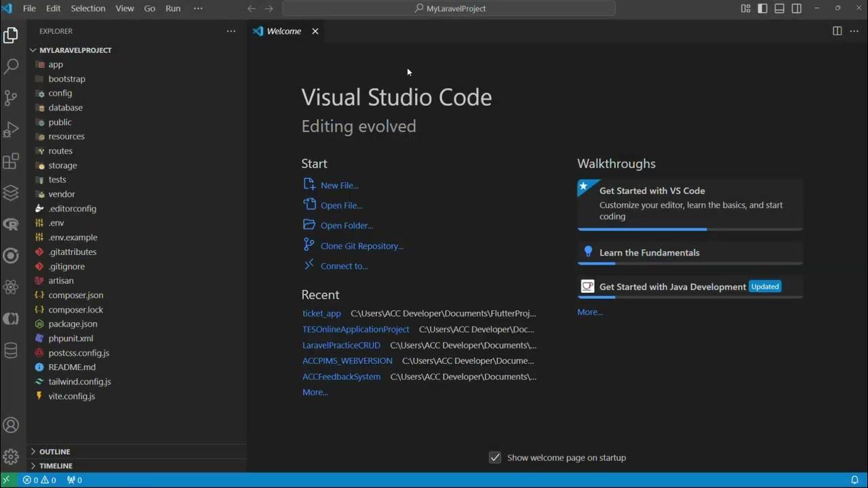This screenshot has height=488, width=868.
Task: Open the Source Control view
Action: pos(11,98)
